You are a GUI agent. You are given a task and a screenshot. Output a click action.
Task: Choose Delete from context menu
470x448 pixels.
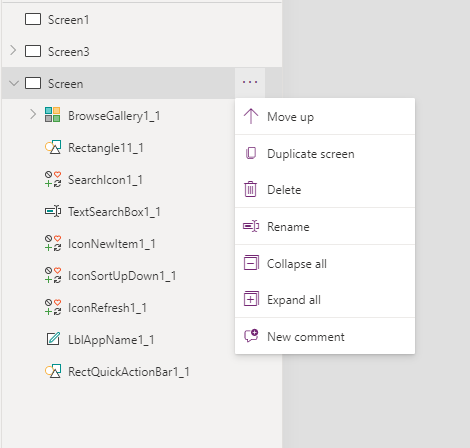[x=325, y=190]
